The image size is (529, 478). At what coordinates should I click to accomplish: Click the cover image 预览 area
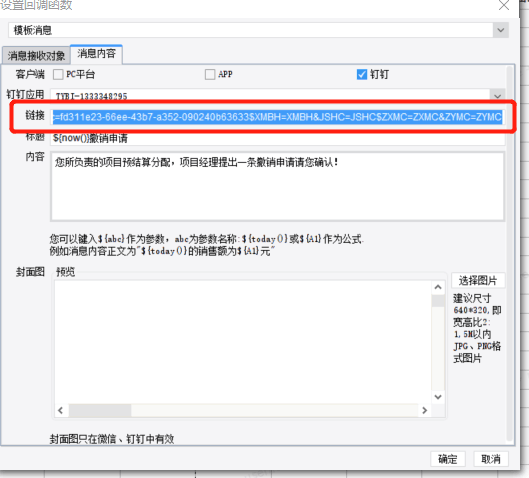tap(243, 342)
